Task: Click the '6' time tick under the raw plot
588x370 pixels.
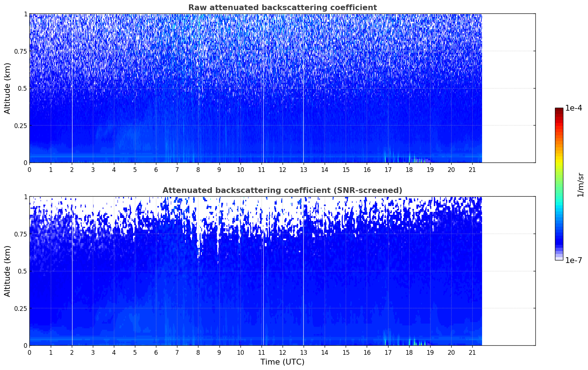Action: tap(156, 169)
